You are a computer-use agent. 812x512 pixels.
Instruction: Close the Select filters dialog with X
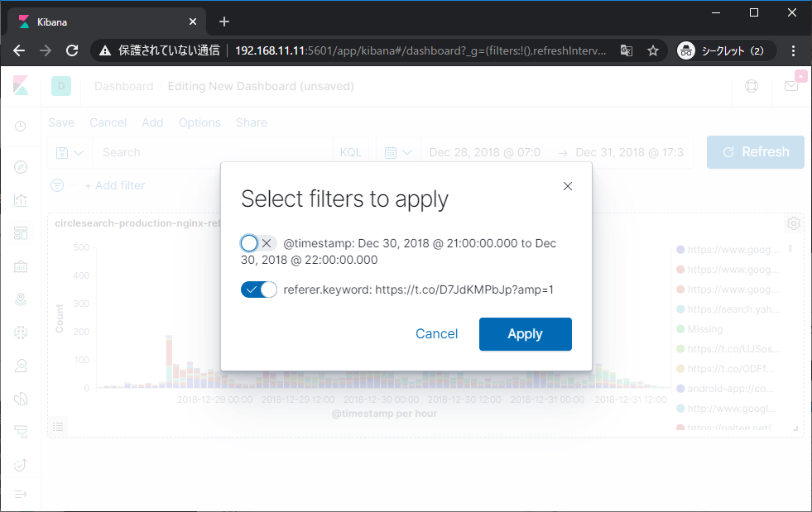point(568,186)
